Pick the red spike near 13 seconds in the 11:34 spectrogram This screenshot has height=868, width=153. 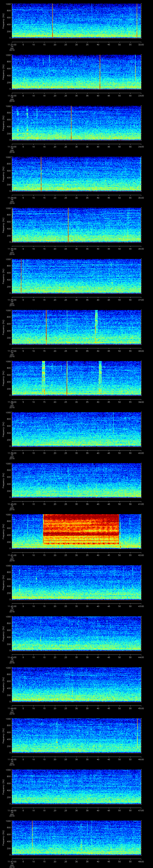pyautogui.click(x=41, y=174)
